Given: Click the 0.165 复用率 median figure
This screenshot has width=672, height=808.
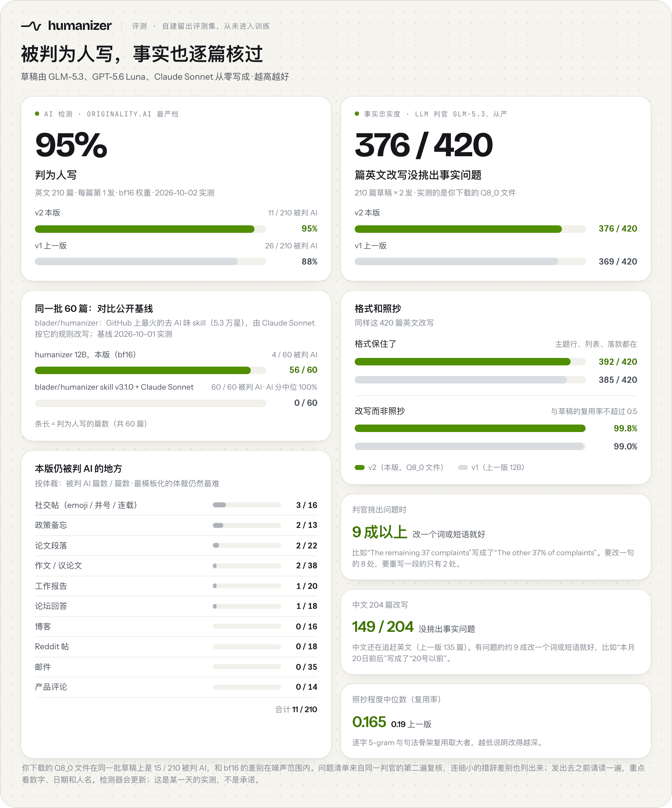Looking at the screenshot, I should coord(369,722).
